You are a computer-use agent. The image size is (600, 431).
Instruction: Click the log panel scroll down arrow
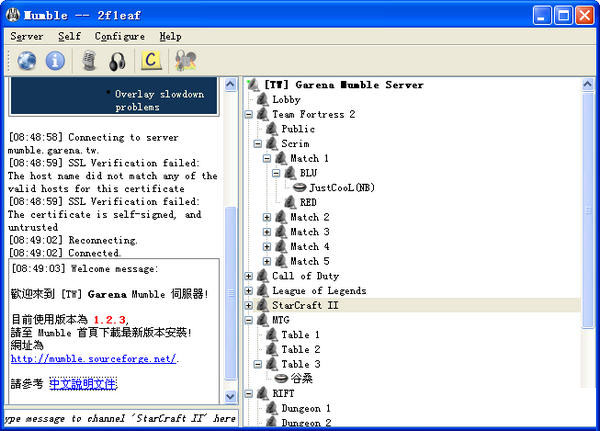(x=230, y=397)
